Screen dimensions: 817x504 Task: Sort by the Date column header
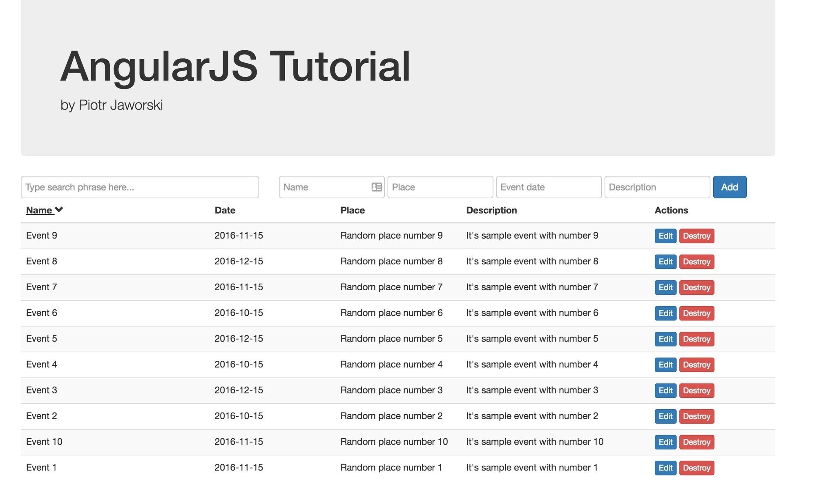225,210
